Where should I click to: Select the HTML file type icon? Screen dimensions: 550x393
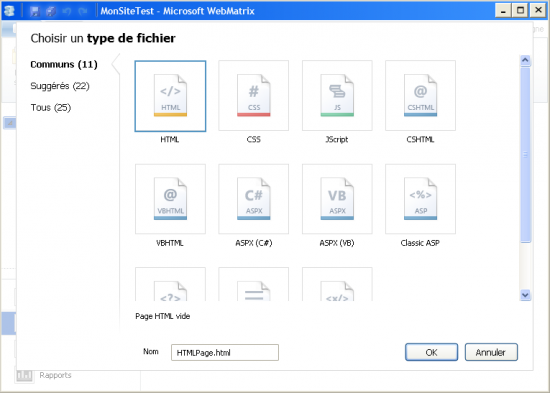coord(170,96)
